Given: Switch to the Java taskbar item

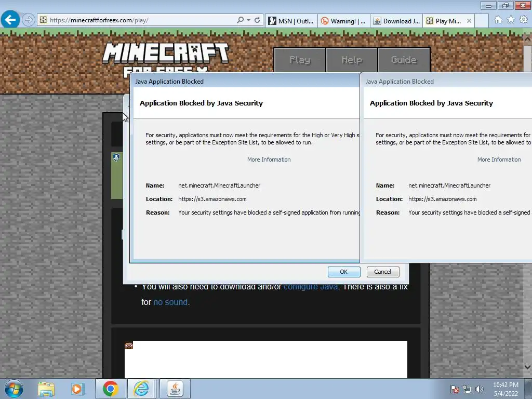Looking at the screenshot, I should (x=175, y=389).
